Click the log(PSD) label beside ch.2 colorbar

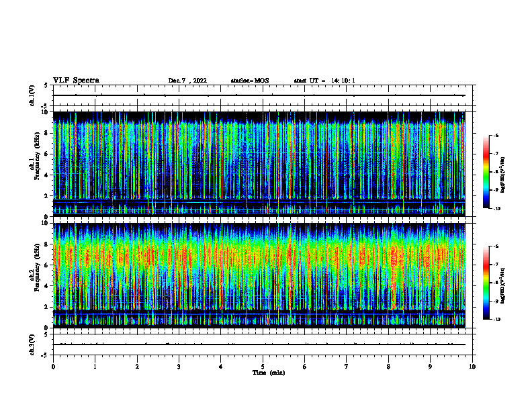pyautogui.click(x=503, y=286)
